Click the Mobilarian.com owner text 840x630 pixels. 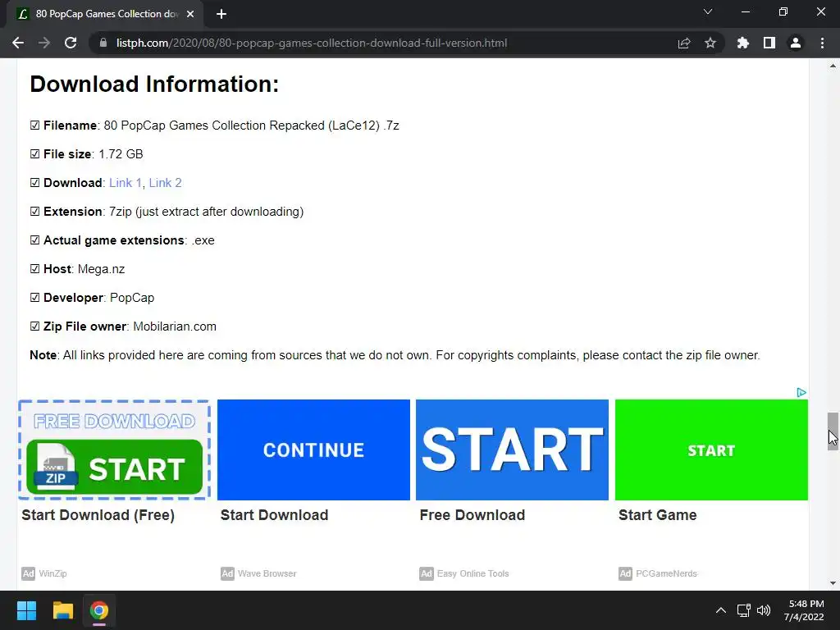tap(175, 326)
